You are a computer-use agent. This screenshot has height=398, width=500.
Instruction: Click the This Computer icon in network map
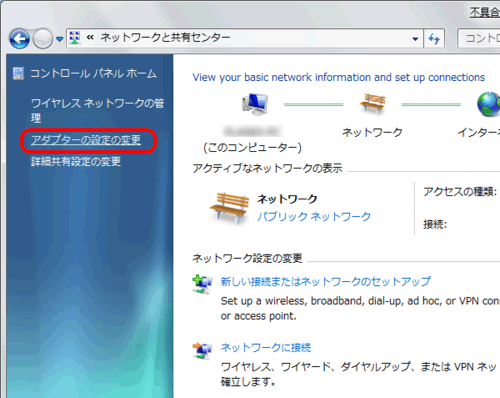255,104
